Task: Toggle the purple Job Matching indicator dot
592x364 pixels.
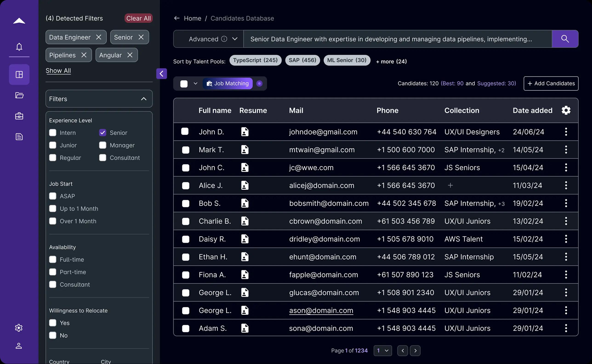Action: (259, 84)
